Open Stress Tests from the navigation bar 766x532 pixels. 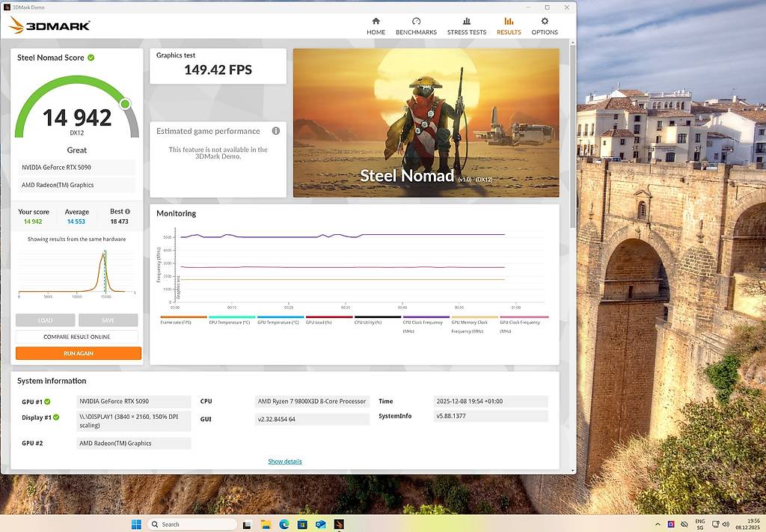467,26
